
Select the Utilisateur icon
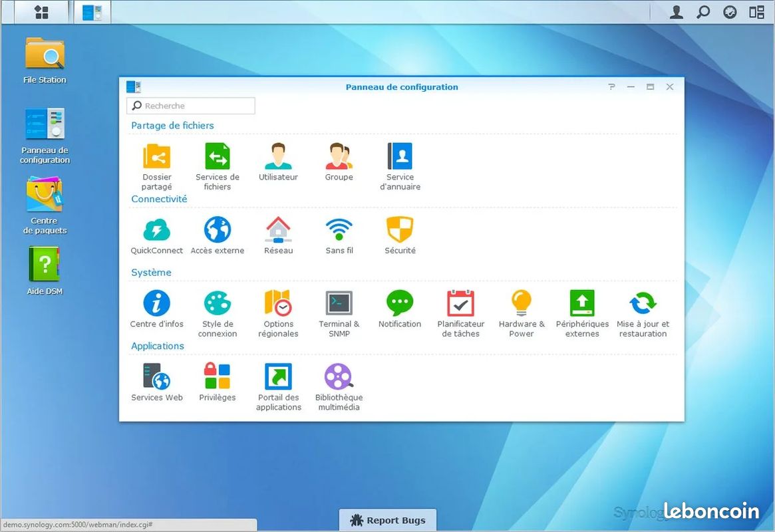tap(278, 158)
